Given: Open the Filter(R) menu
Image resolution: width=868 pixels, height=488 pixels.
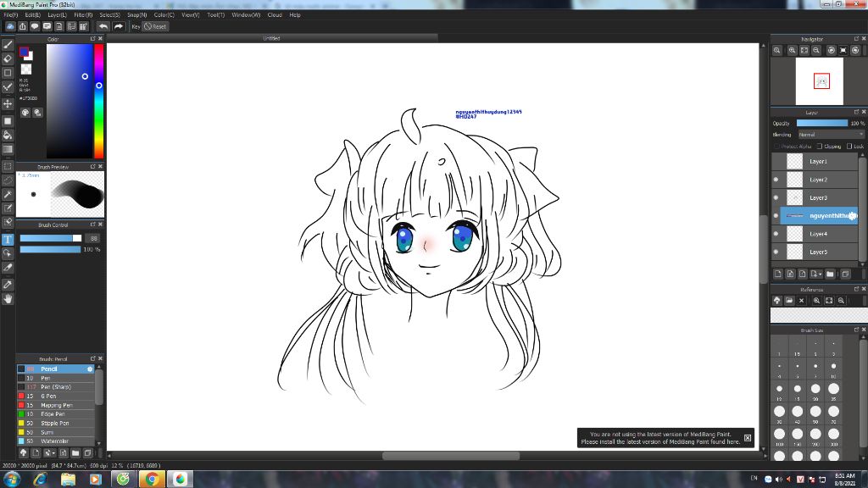Looking at the screenshot, I should [83, 15].
